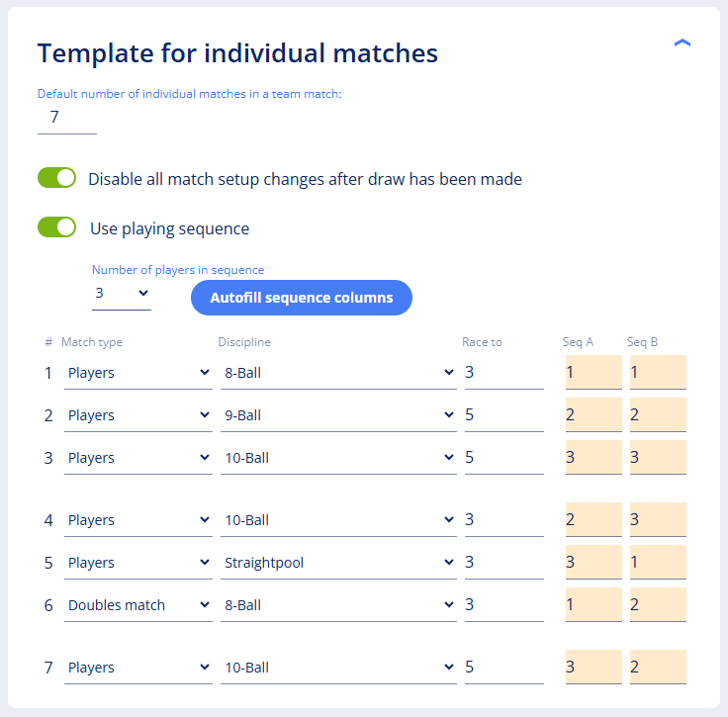Focus Race to field in row 3
This screenshot has width=728, height=717.
tap(503, 459)
